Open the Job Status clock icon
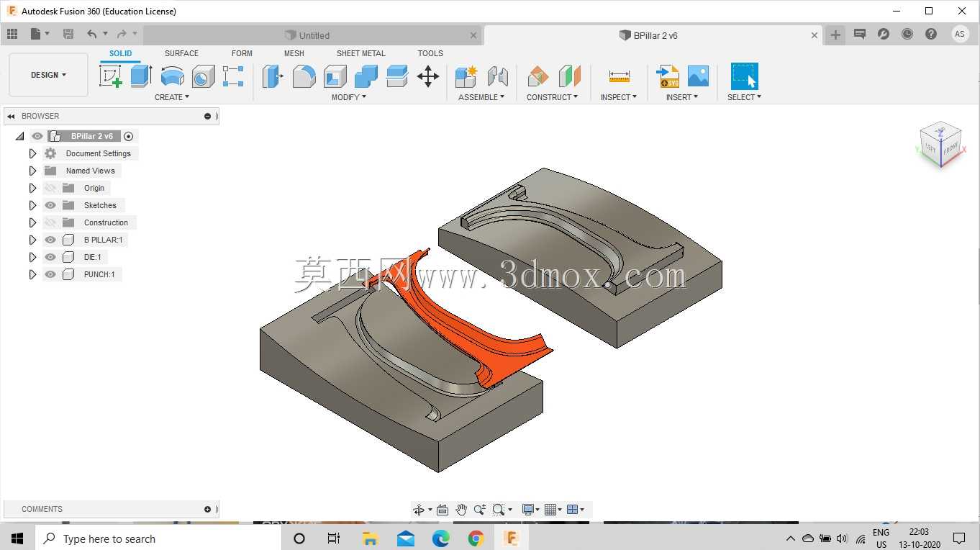The height and width of the screenshot is (550, 980). 907,34
